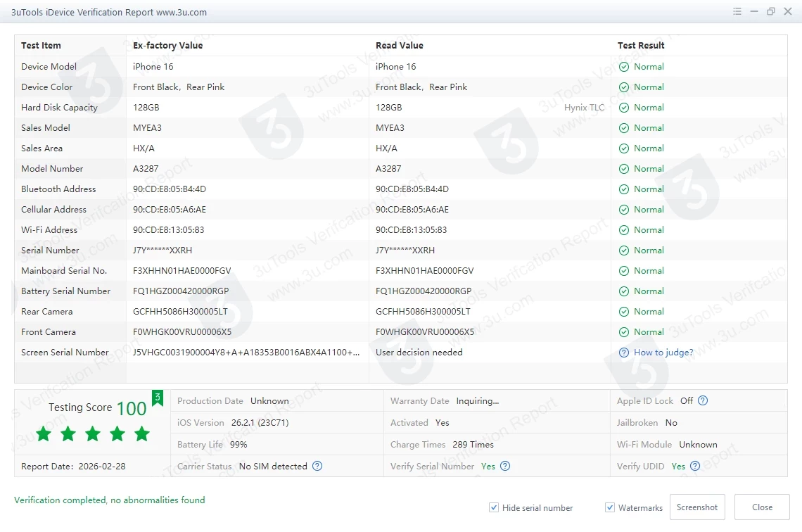The width and height of the screenshot is (802, 532).
Task: Click the help icon beside Apple ID Lock
Action: pos(702,400)
